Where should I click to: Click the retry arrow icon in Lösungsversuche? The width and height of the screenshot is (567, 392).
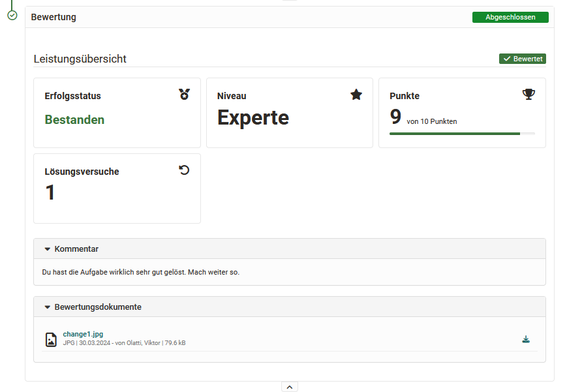(184, 170)
